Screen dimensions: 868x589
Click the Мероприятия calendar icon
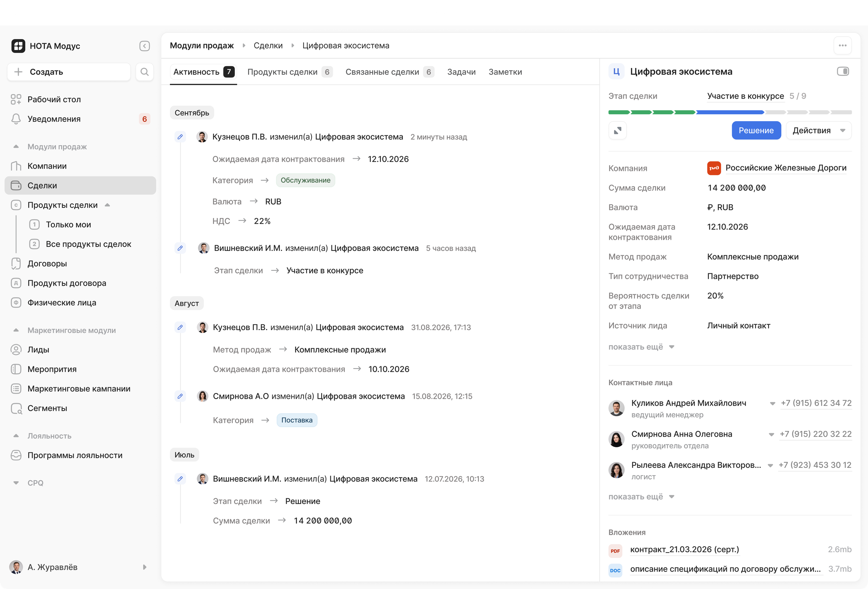click(x=16, y=369)
